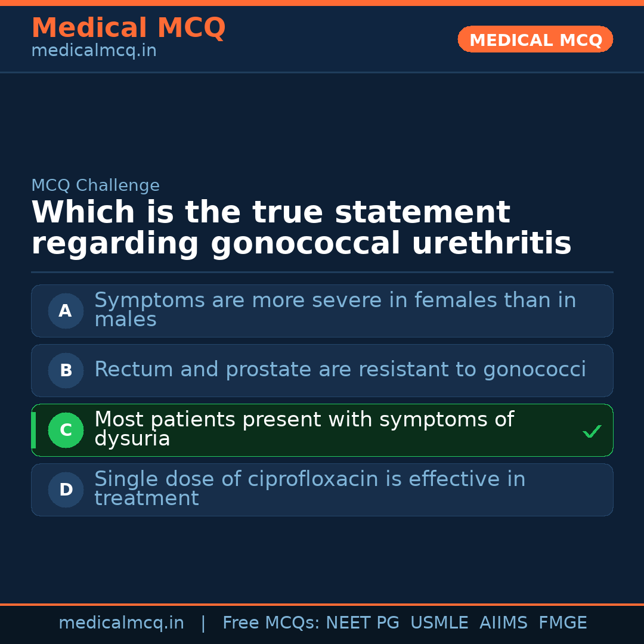Click the letter D circle badge
644x644 pixels.
click(x=66, y=490)
